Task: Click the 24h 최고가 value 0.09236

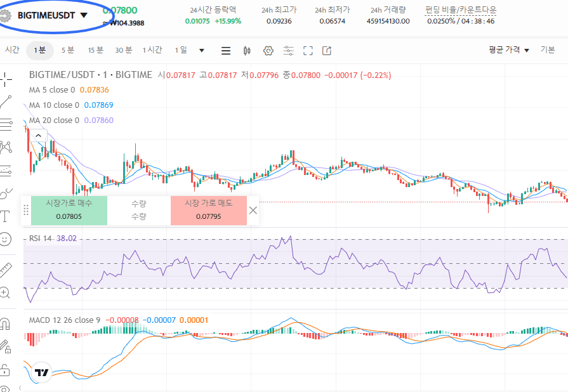Action: (279, 22)
